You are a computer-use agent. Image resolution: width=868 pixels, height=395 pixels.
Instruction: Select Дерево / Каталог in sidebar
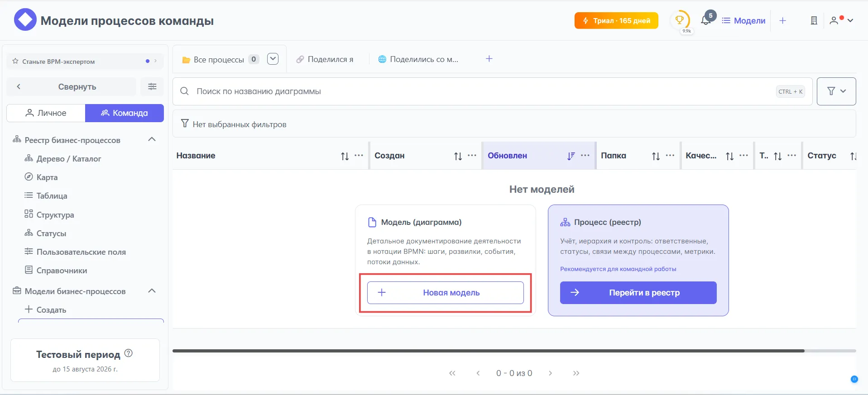[68, 159]
